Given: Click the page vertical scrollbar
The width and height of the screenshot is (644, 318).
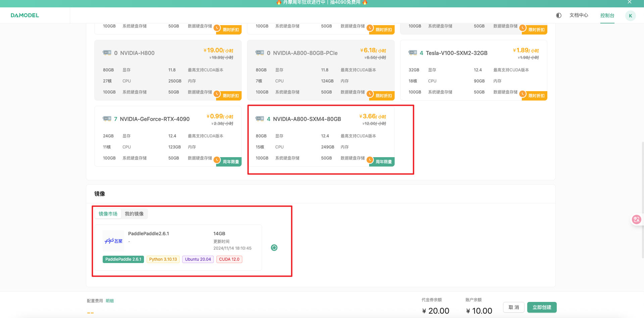Looking at the screenshot, I should click(643, 200).
